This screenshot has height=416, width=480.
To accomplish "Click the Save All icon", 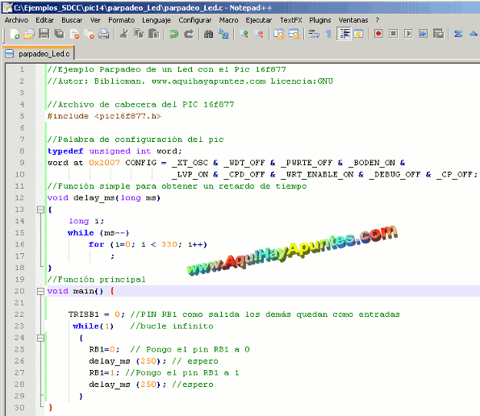I will pos(59,34).
